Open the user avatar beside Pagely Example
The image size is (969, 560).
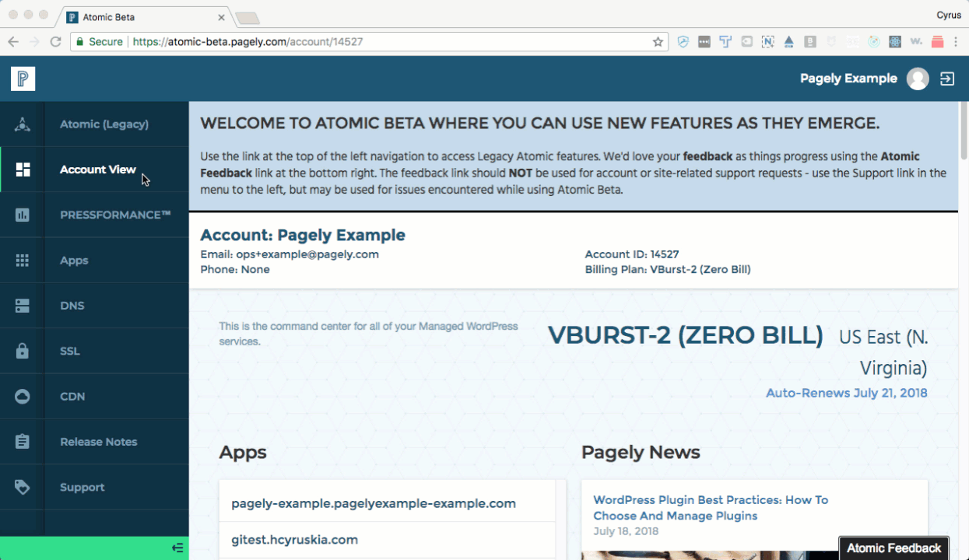coord(918,79)
